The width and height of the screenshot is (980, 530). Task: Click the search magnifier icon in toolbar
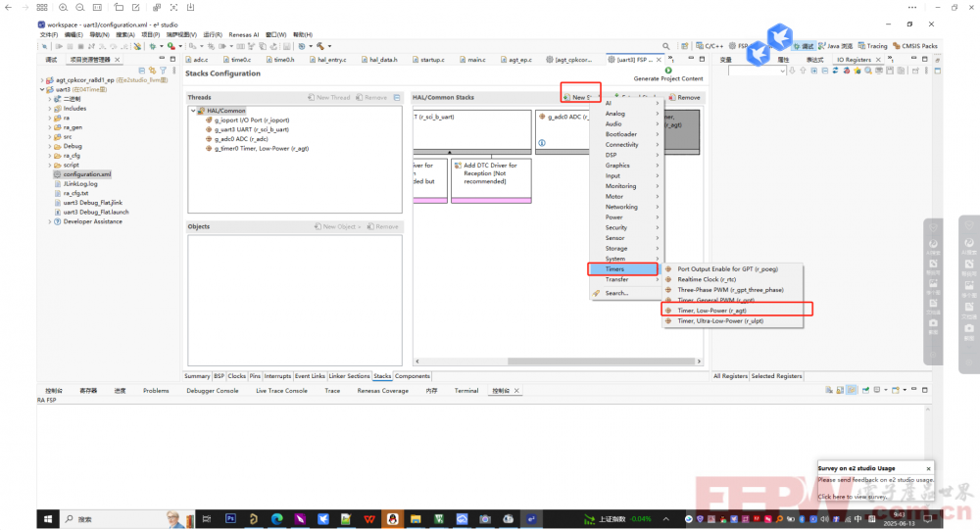pyautogui.click(x=666, y=46)
